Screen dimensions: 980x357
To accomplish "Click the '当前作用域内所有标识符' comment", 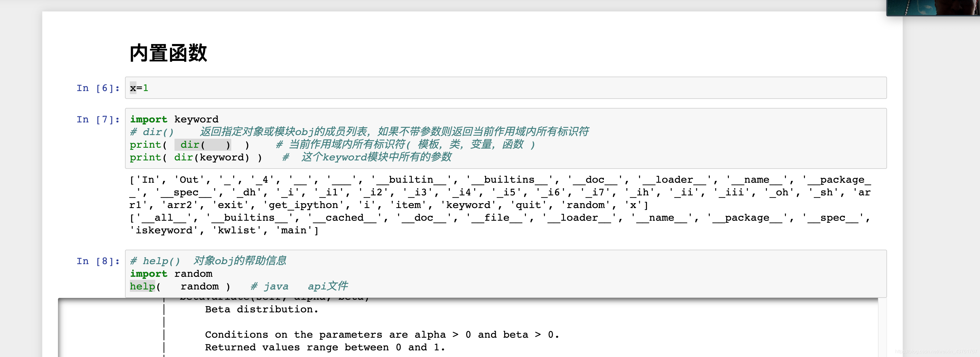I will 405,144.
